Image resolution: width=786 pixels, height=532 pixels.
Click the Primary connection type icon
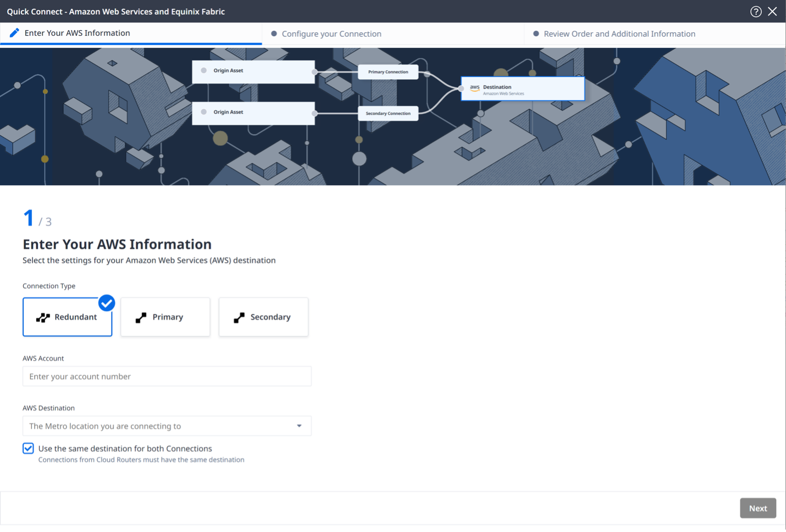141,317
